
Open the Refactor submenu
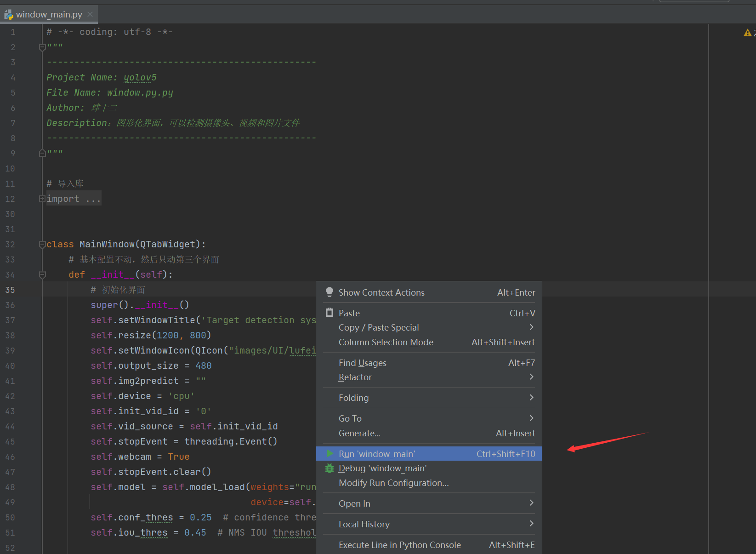429,377
